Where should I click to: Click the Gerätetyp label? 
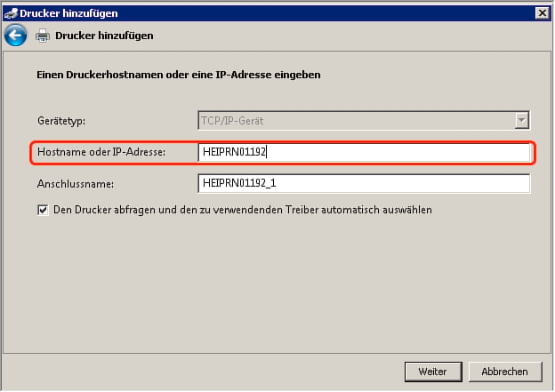point(67,121)
